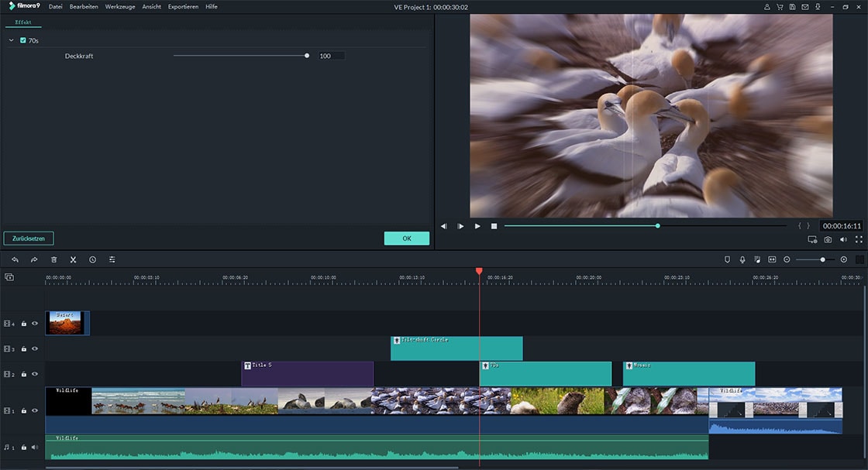Mute audio track 1 with speaker icon

[35, 448]
